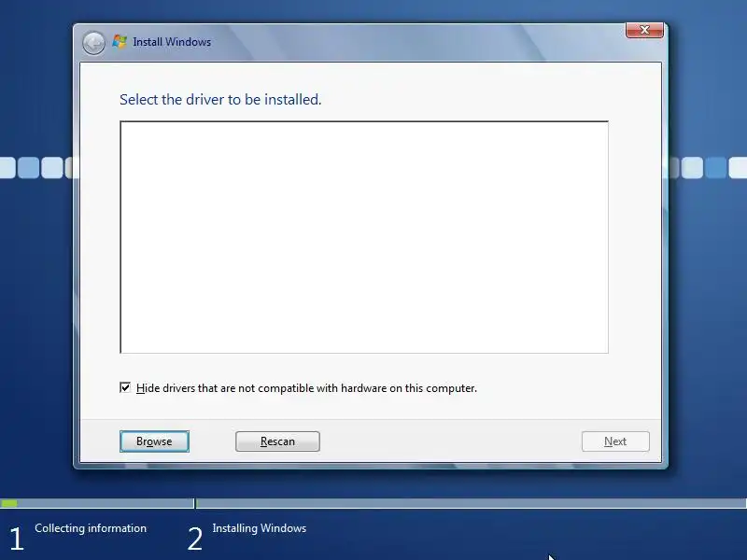Click the Next button
This screenshot has width=747, height=560.
[x=615, y=441]
